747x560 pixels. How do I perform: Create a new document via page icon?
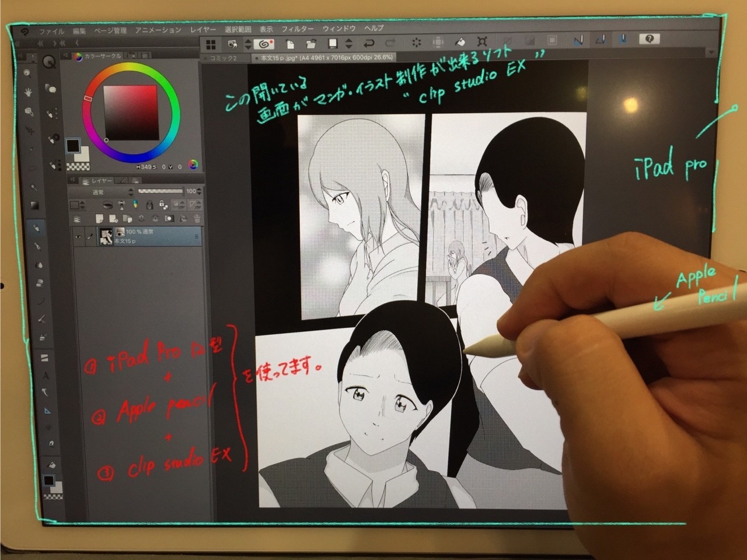point(290,43)
